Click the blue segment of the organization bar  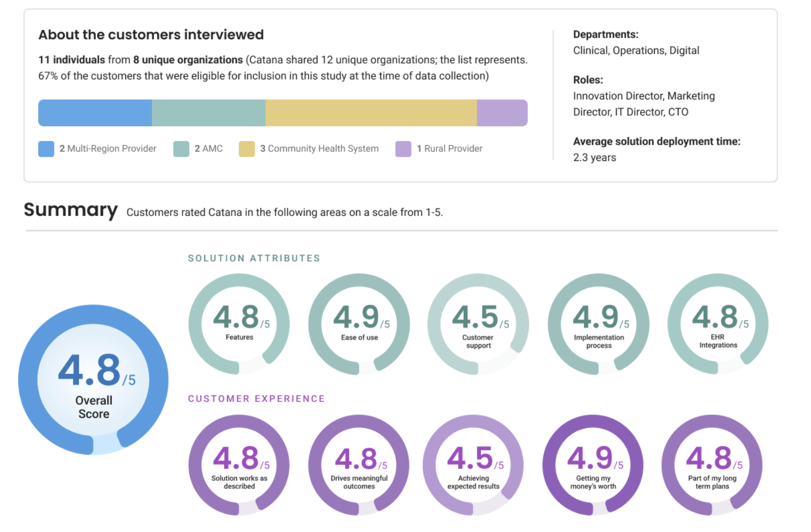[95, 113]
